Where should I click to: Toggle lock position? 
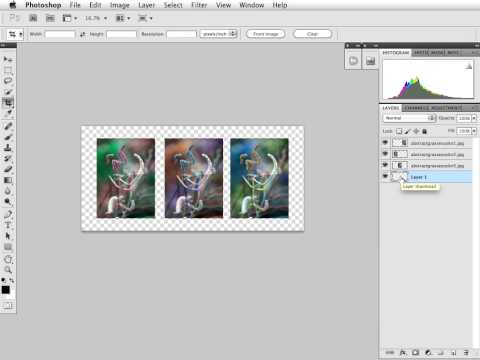pos(416,131)
